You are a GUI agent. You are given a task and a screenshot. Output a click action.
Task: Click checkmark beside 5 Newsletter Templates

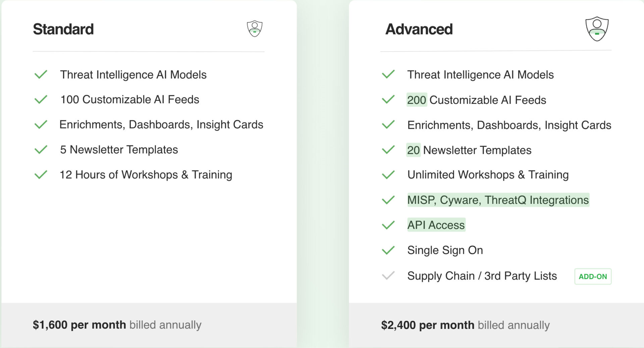pos(41,150)
